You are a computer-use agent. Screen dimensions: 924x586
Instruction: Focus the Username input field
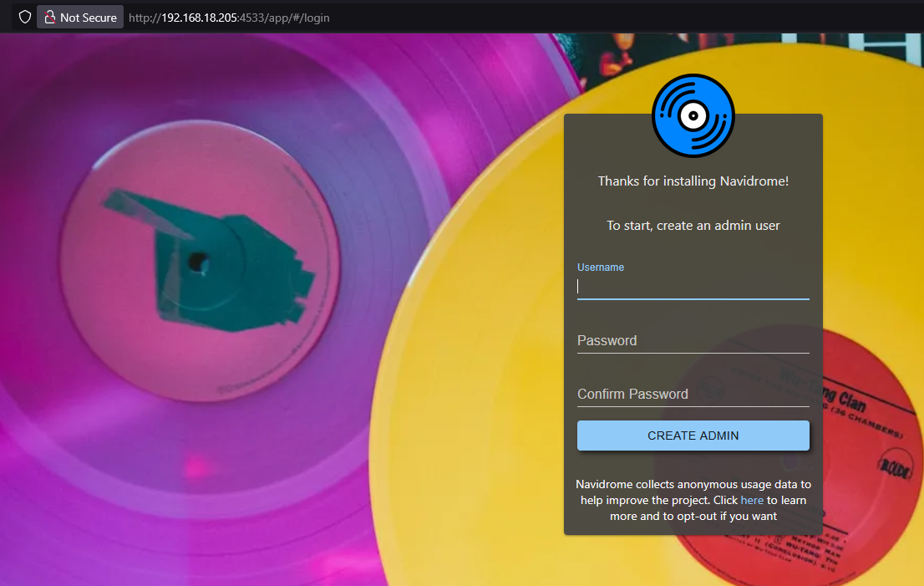point(693,287)
